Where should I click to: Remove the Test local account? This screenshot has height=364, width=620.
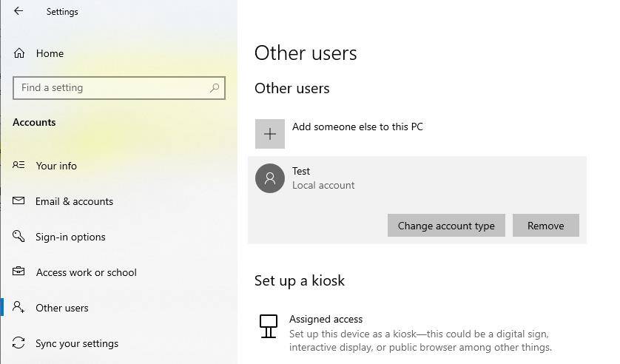click(545, 226)
